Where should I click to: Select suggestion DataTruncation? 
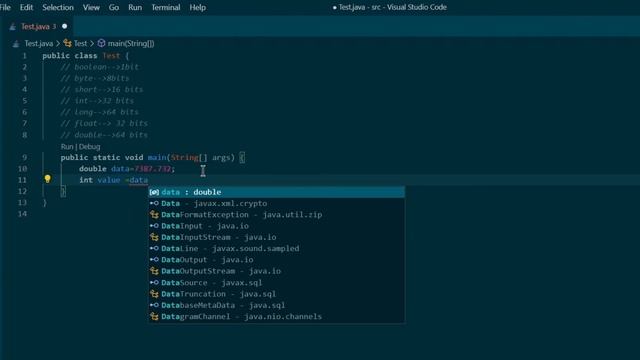(276, 294)
